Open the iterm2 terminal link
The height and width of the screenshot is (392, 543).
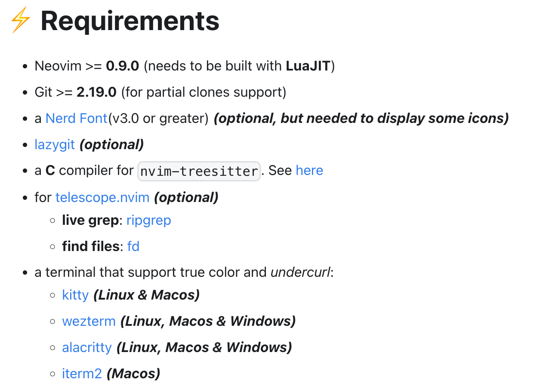(82, 374)
